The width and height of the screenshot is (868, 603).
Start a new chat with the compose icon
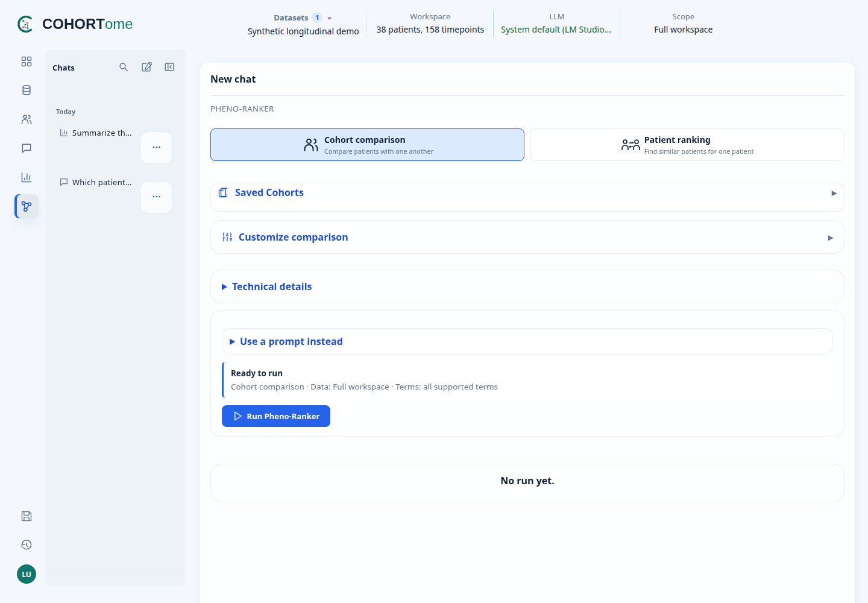(146, 67)
